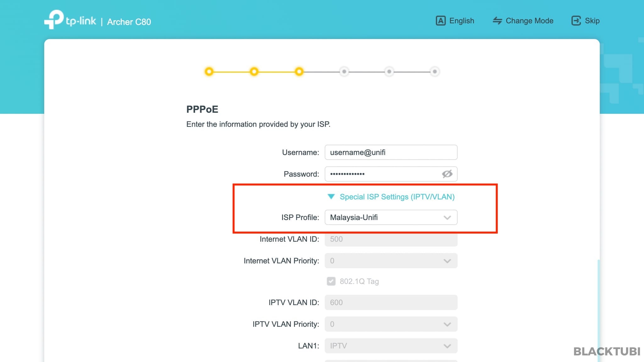This screenshot has height=362, width=644.
Task: Open the LAN1 dropdown
Action: pos(391,346)
